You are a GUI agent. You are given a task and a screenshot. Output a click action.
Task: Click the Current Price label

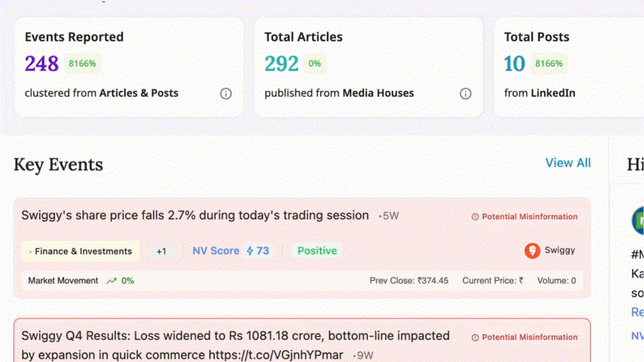click(x=493, y=281)
